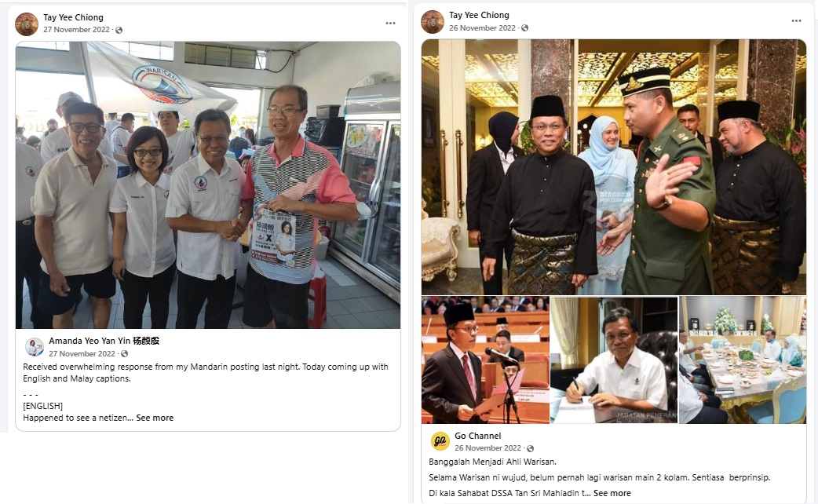Open the thumbnail of dining table gathering
Viewport: 818px width, 504px height.
pos(743,360)
